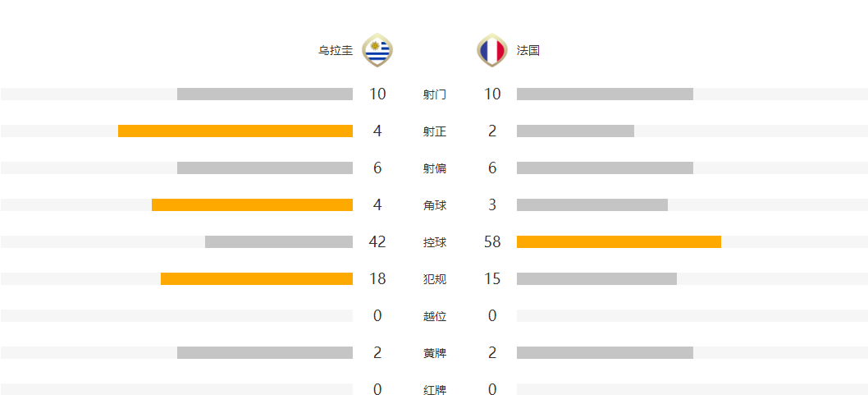Image resolution: width=868 pixels, height=395 pixels.
Task: Select the 黄牌 stat label
Action: (435, 353)
